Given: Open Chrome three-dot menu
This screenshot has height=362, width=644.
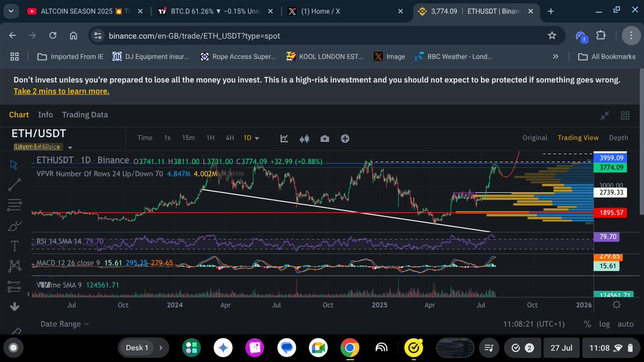Looking at the screenshot, I should tap(630, 35).
